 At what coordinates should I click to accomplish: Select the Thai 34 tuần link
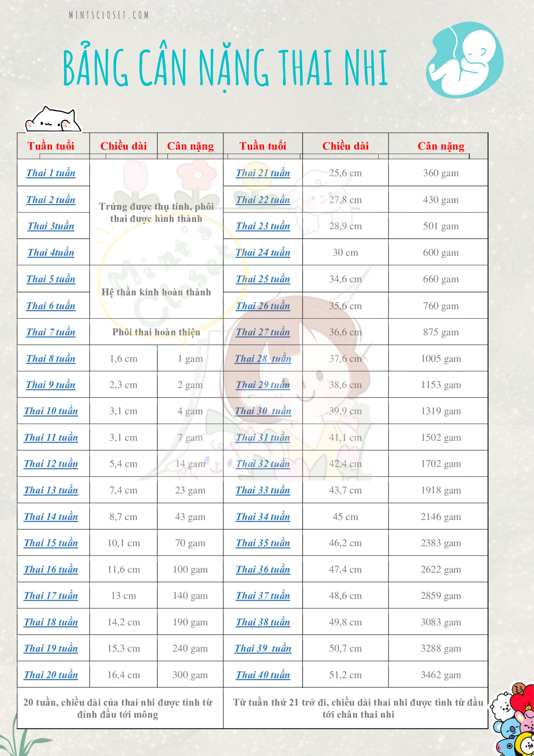coord(263,517)
